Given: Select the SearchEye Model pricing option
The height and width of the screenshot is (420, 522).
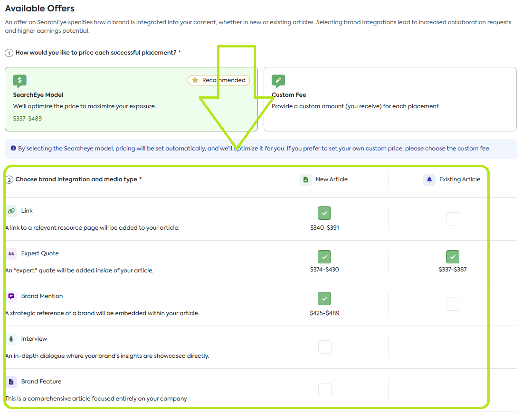Looking at the screenshot, I should [131, 99].
